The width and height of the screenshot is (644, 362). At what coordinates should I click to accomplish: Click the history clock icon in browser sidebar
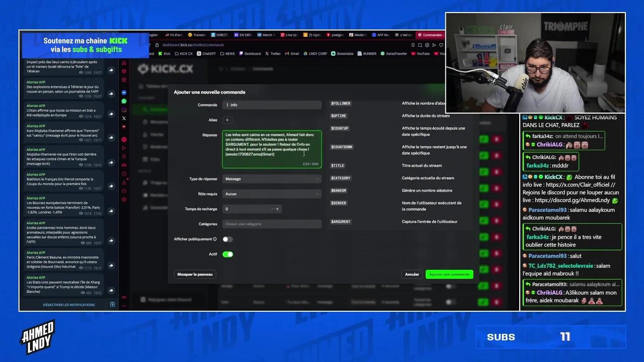(124, 173)
